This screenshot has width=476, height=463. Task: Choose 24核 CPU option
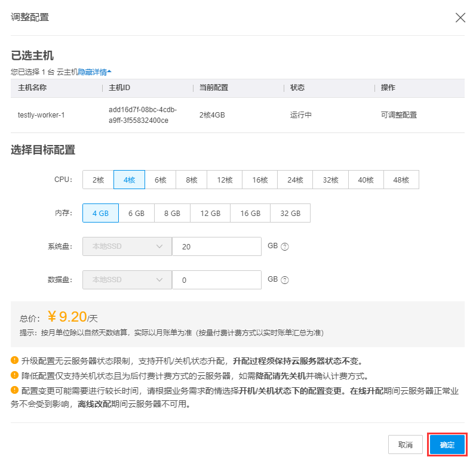(x=295, y=180)
